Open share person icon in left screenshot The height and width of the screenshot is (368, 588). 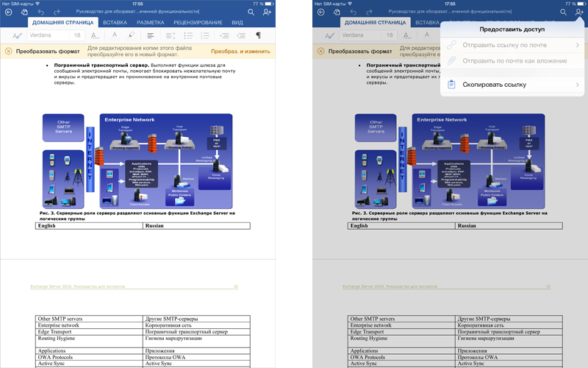[x=267, y=12]
